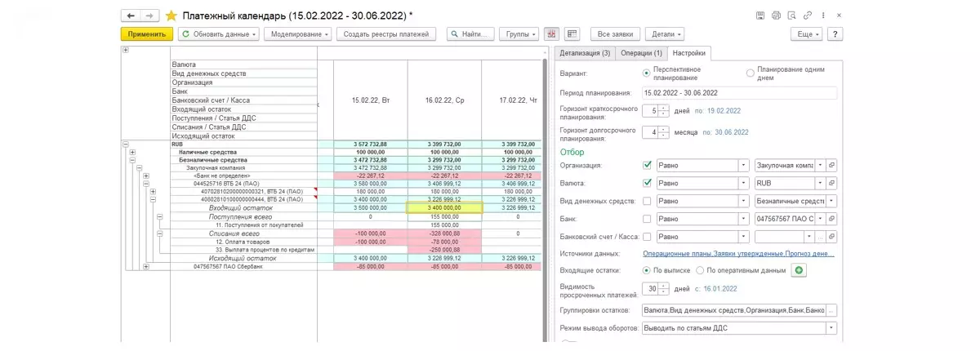Check the Вид денежных средств filter checkbox
980x351 pixels.
pyautogui.click(x=648, y=201)
